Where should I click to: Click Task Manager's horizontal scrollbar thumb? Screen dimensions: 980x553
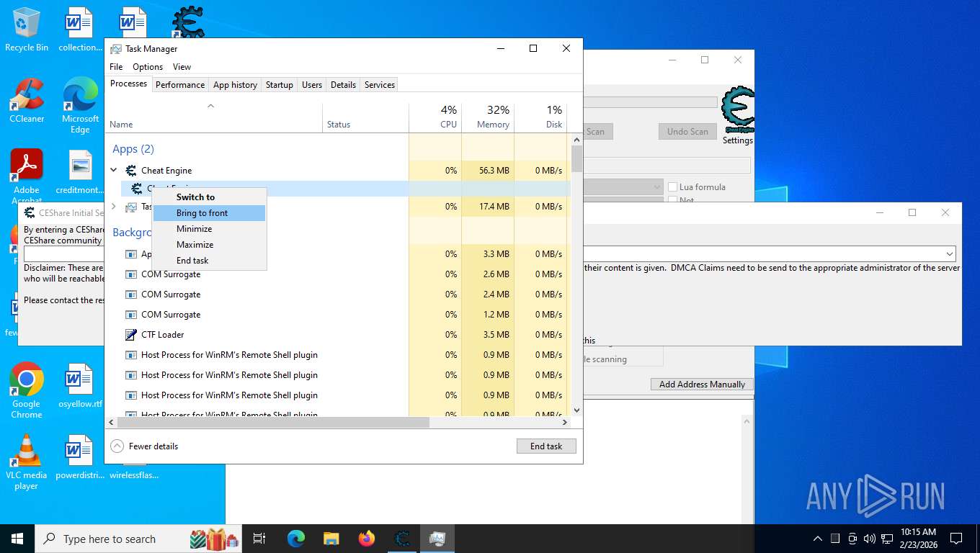tap(273, 423)
